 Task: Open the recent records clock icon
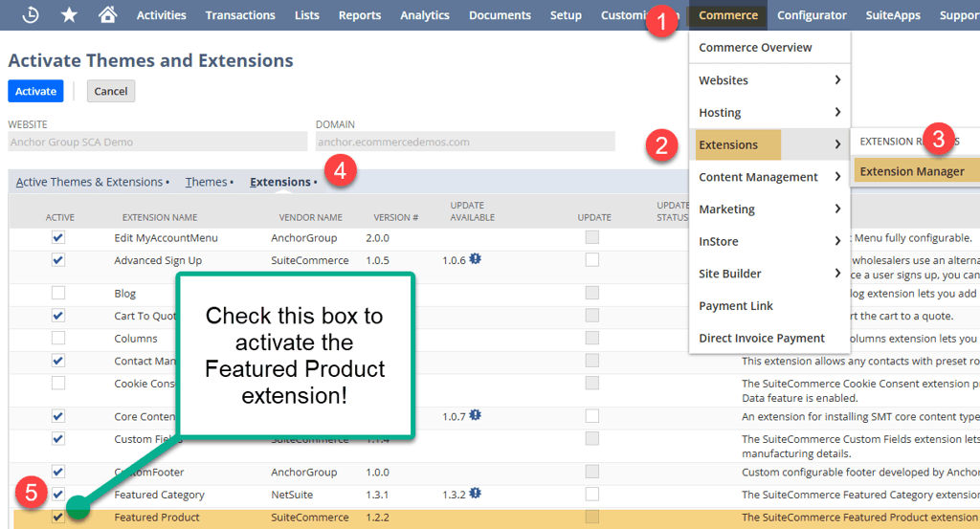point(30,15)
